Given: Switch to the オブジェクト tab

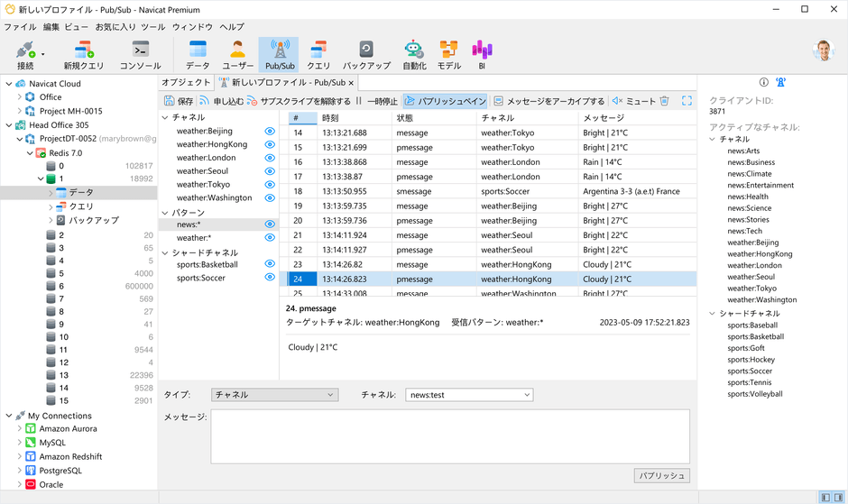Looking at the screenshot, I should pyautogui.click(x=186, y=82).
